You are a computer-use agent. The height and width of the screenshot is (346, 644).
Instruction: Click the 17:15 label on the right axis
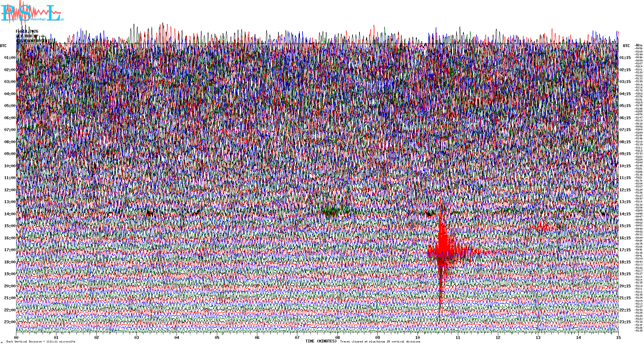[x=625, y=250]
